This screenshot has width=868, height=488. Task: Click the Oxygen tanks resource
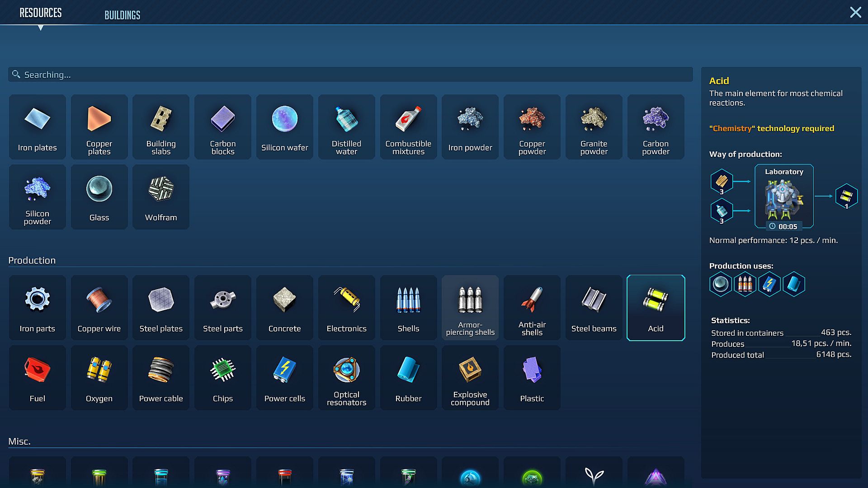click(99, 378)
